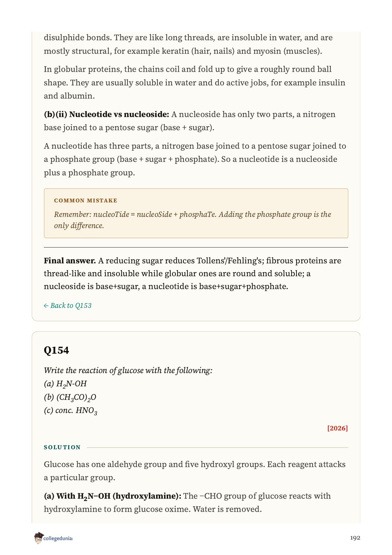
Task: Click 'Write the reaction of glucose' prompt
Action: (128, 370)
